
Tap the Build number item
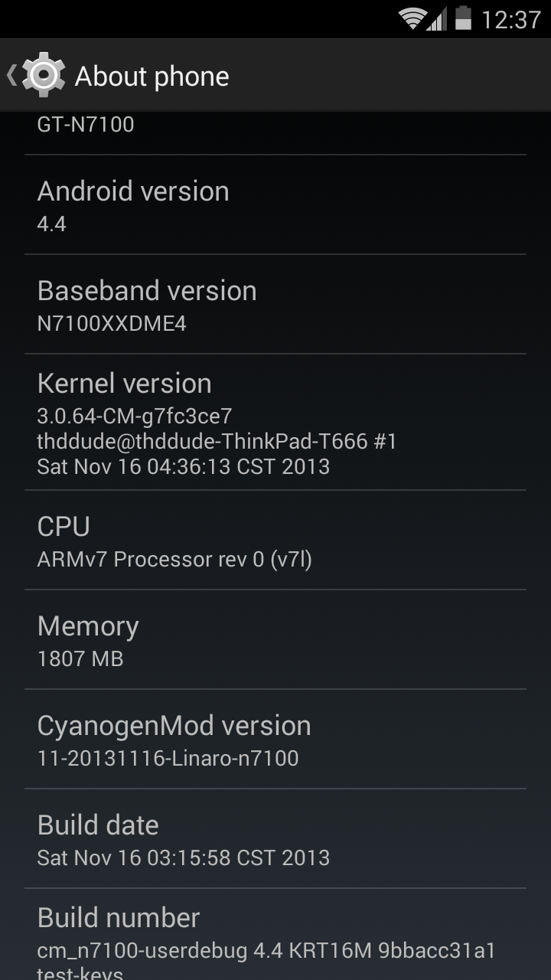click(x=275, y=935)
